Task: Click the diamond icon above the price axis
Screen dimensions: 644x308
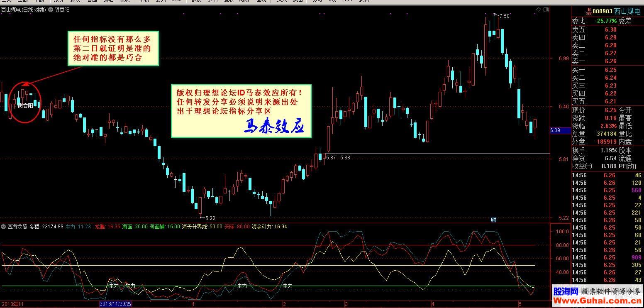Action: click(539, 10)
